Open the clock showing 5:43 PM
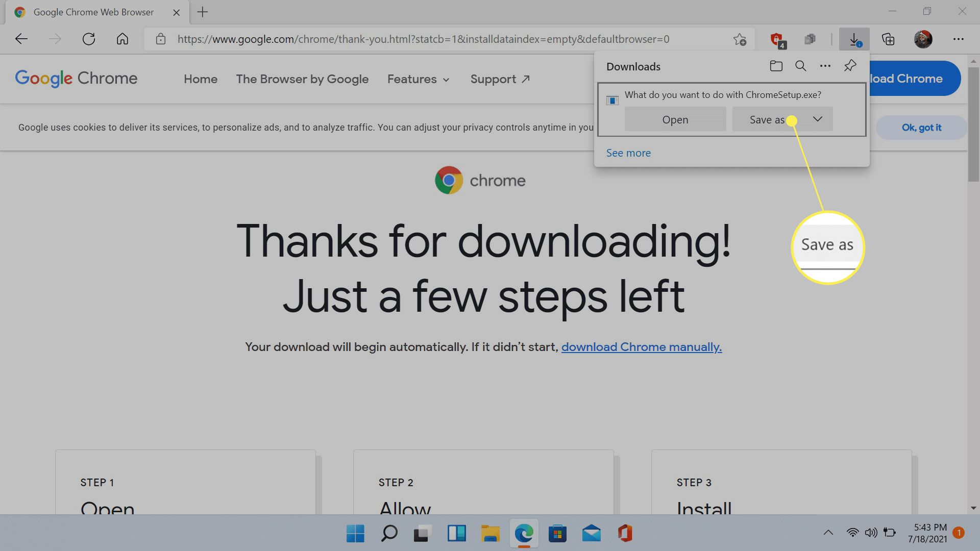The width and height of the screenshot is (980, 551). click(x=927, y=533)
